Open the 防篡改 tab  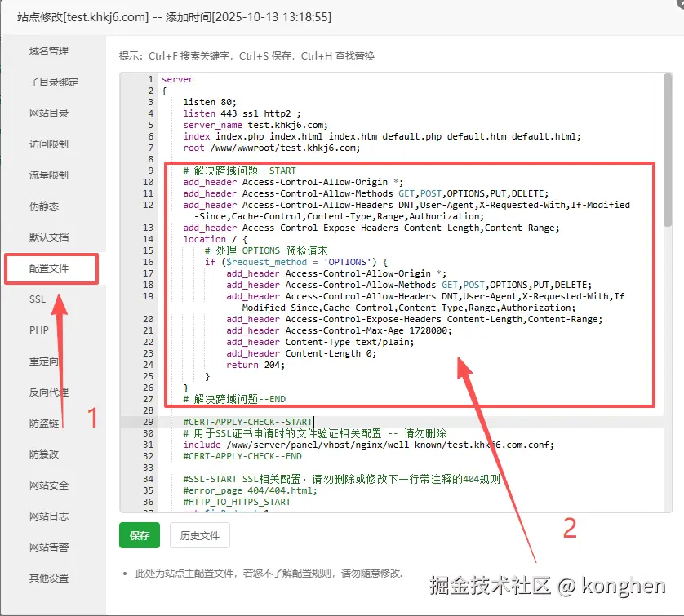[44, 454]
